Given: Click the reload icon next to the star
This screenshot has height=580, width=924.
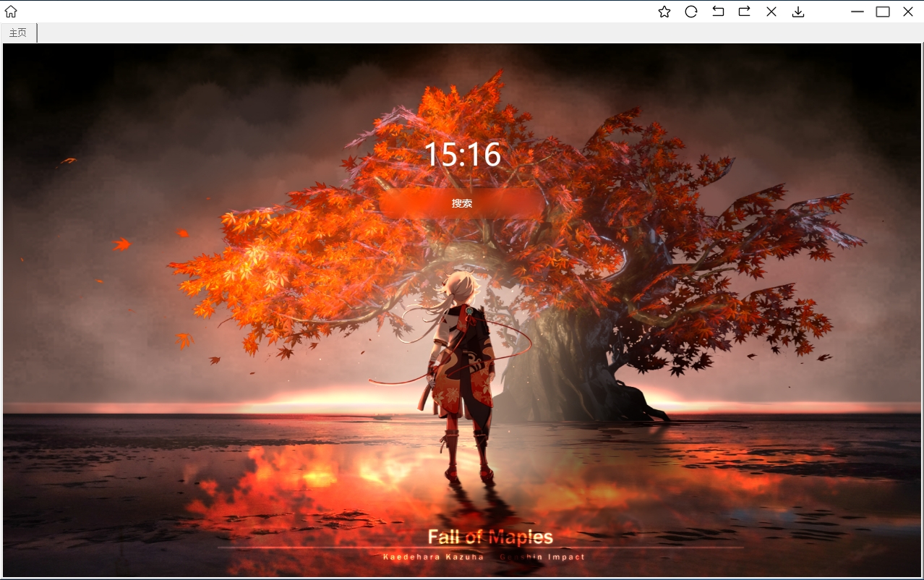Looking at the screenshot, I should pyautogui.click(x=690, y=12).
